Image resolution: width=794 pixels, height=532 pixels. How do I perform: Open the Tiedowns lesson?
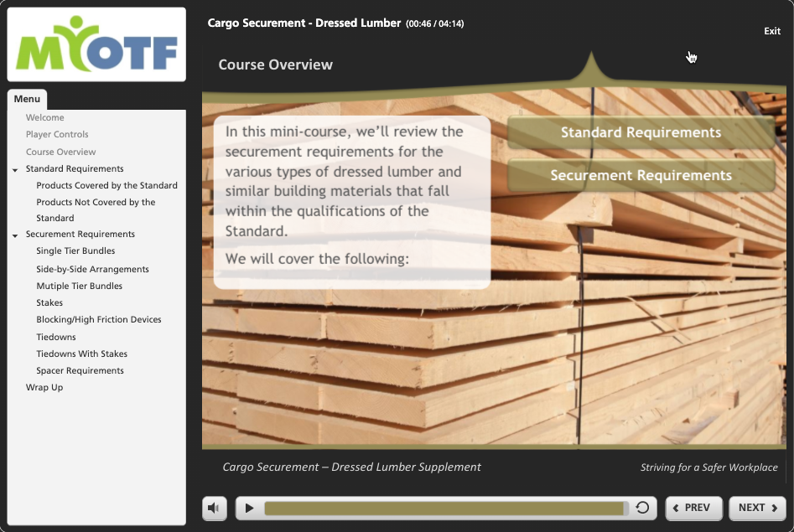[56, 337]
